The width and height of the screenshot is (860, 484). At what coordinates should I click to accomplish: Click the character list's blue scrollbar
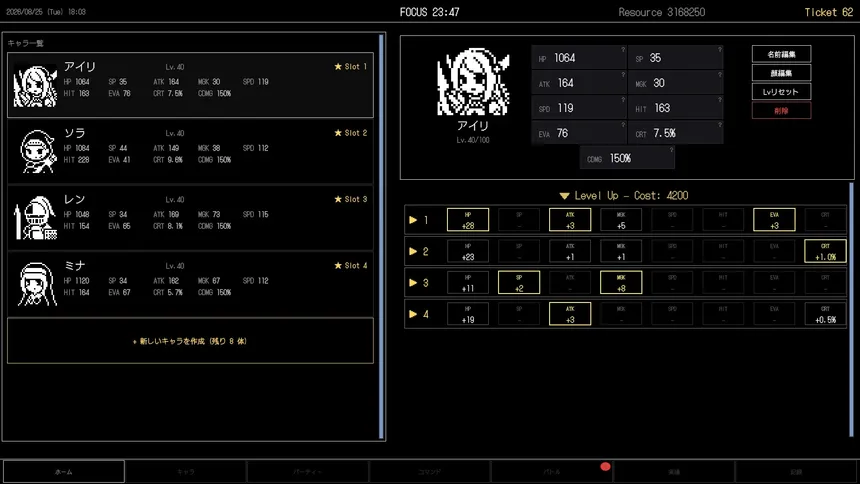click(x=381, y=236)
